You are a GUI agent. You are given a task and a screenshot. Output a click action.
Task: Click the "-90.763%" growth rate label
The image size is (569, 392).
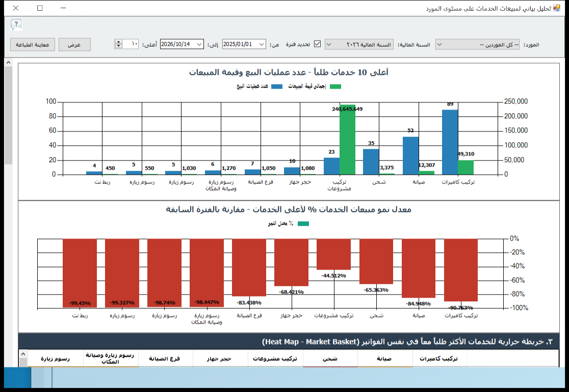pos(460,308)
